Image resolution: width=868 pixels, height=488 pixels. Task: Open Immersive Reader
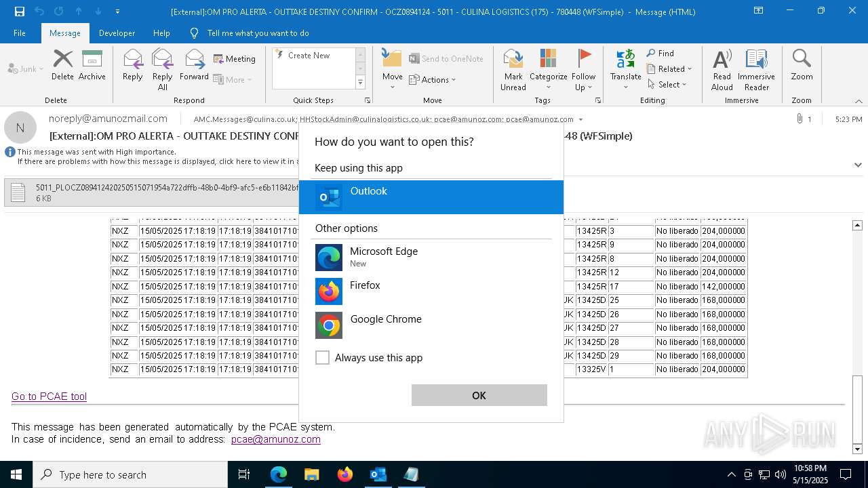(x=756, y=70)
